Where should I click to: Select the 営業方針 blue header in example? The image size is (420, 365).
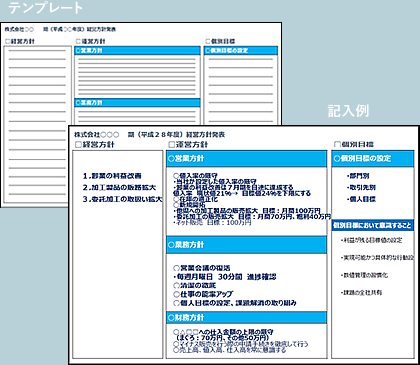[247, 159]
